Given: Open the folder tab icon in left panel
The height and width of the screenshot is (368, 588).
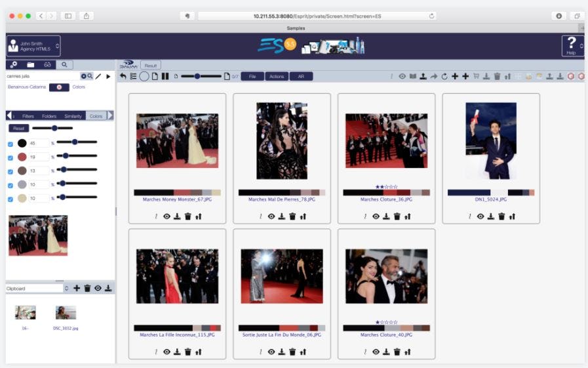Looking at the screenshot, I should (x=31, y=65).
